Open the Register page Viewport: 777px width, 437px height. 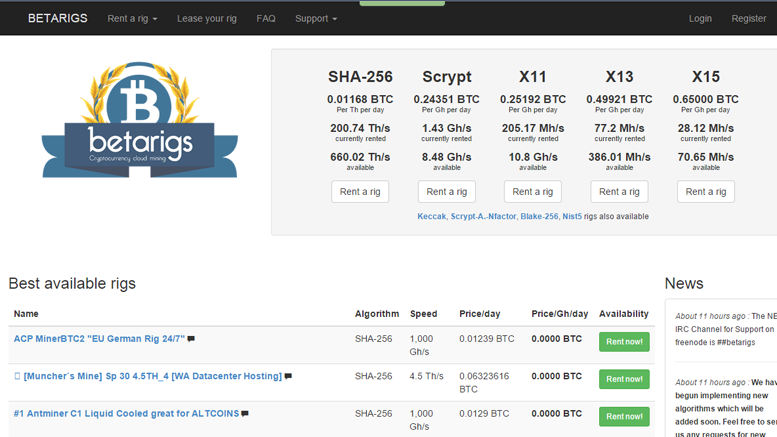(x=748, y=18)
